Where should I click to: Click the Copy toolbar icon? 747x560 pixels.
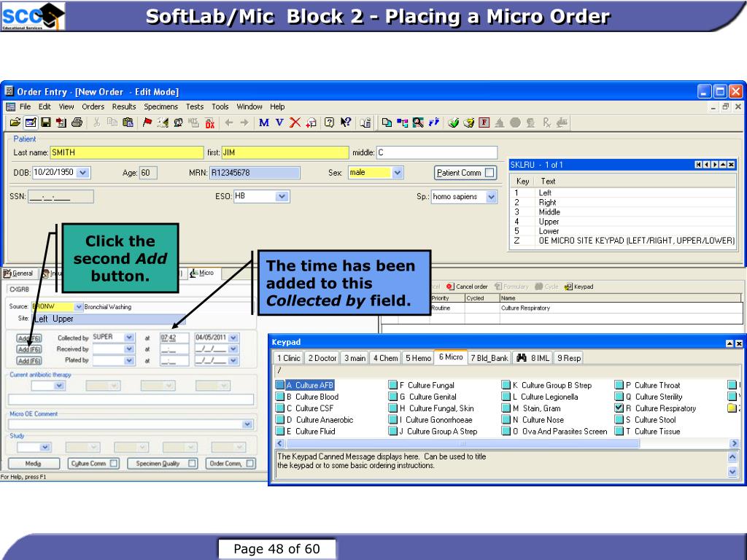[x=112, y=122]
